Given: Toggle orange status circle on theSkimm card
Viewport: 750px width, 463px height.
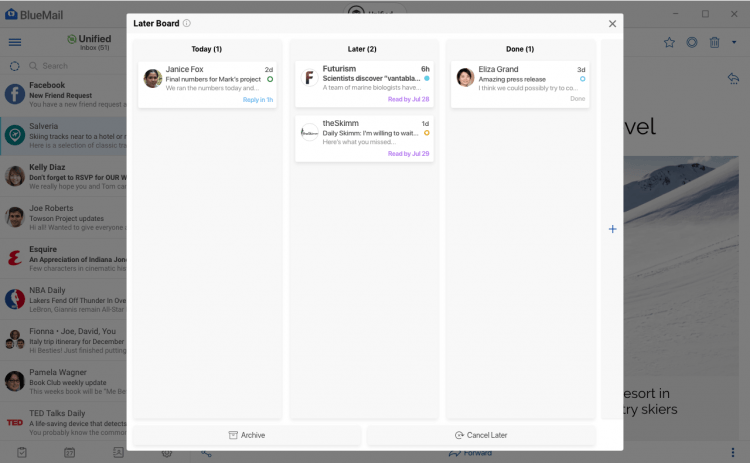Looking at the screenshot, I should coord(427,133).
